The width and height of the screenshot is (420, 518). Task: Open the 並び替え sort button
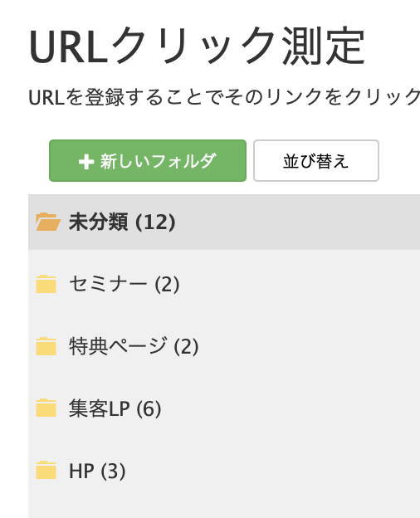(316, 160)
